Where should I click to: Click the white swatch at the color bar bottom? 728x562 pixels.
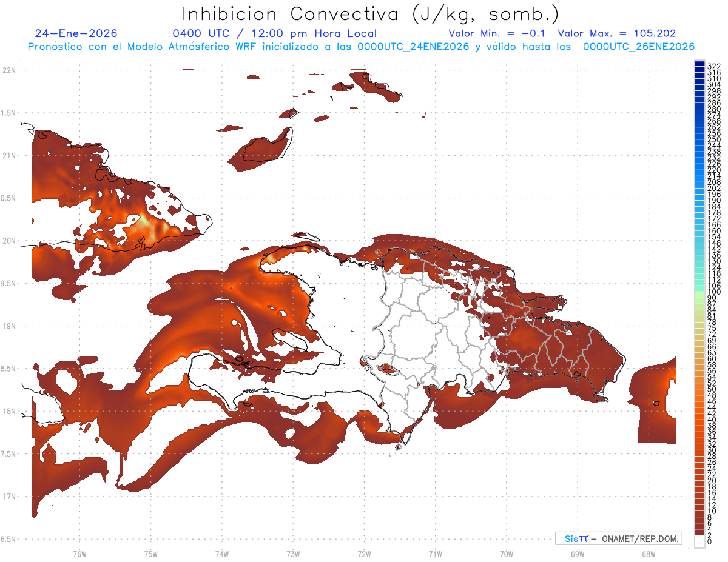[x=699, y=541]
